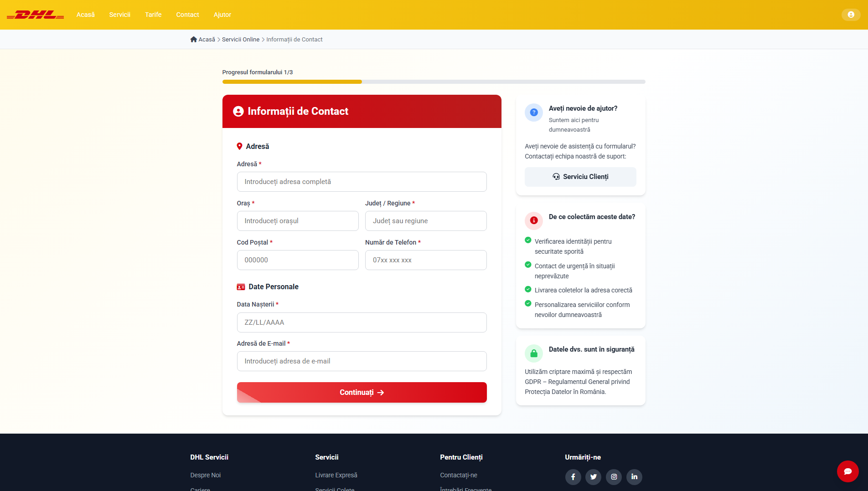Visit the Facebook page icon

click(x=573, y=477)
